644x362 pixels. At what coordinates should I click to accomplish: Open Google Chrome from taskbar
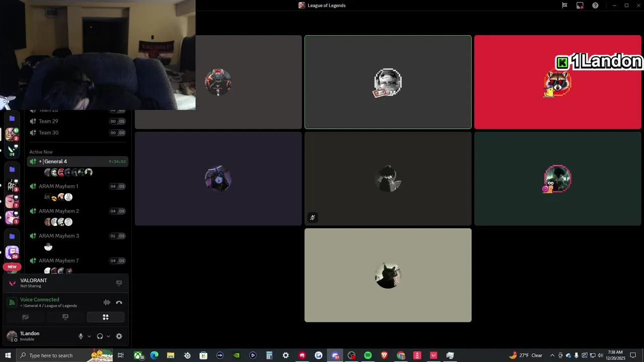(400, 355)
